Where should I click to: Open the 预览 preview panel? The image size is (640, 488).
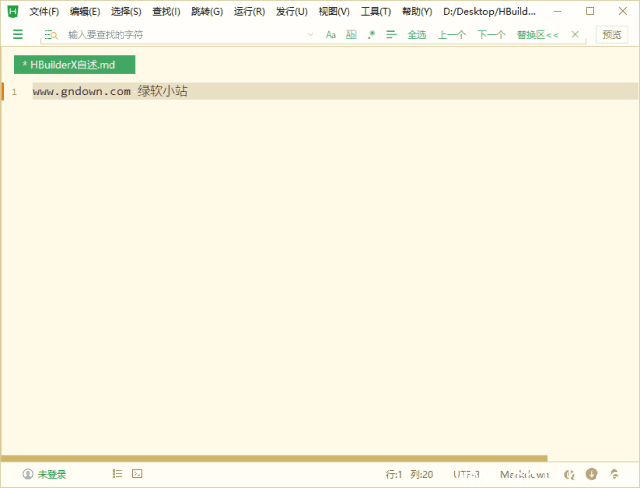[612, 34]
